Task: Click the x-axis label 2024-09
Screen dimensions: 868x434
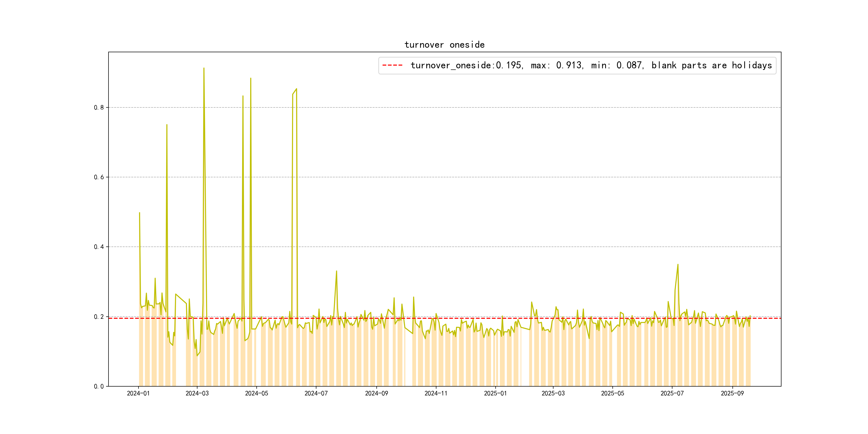Action: pos(376,394)
